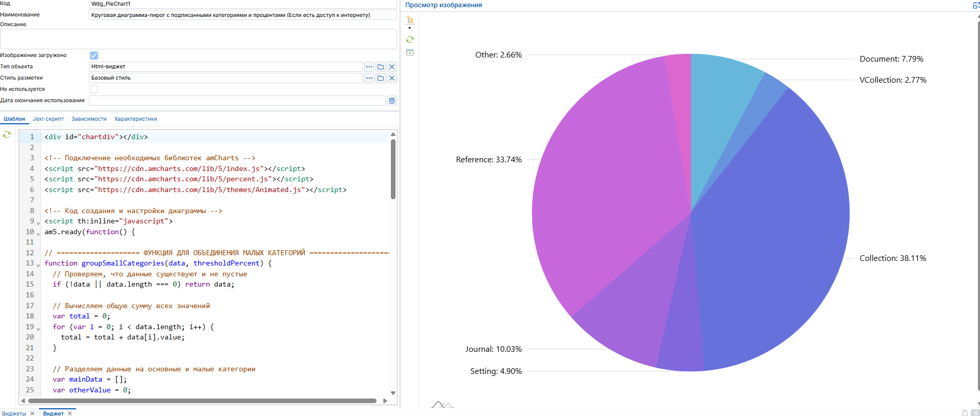This screenshot has width=980, height=416.
Task: Click the code editor vertical scrollbar thumb
Action: point(393,168)
